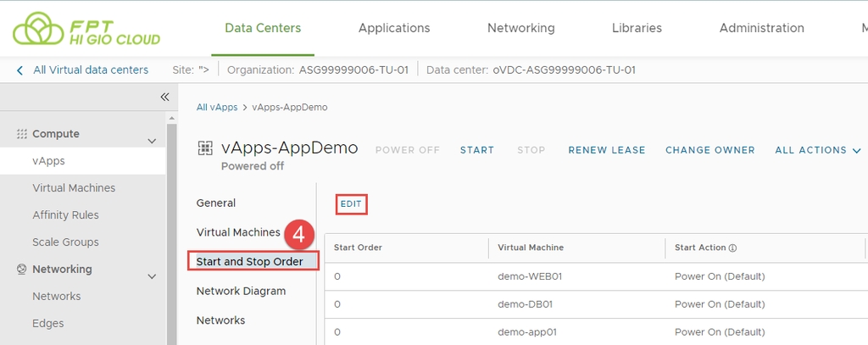
Task: Click the EDIT button
Action: point(351,204)
